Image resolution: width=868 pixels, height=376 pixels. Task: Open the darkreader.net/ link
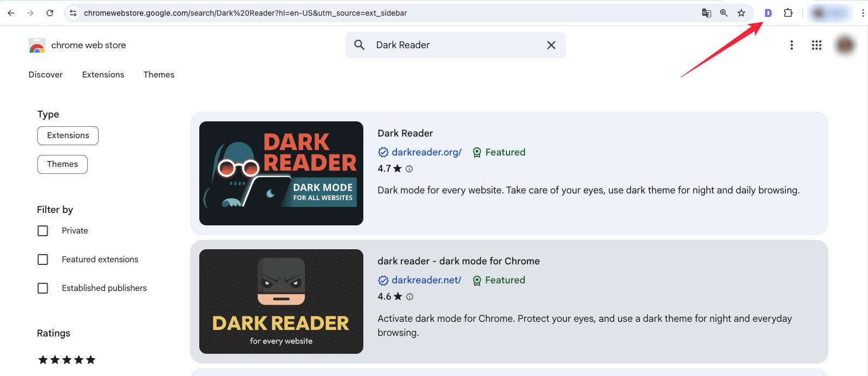(x=427, y=280)
